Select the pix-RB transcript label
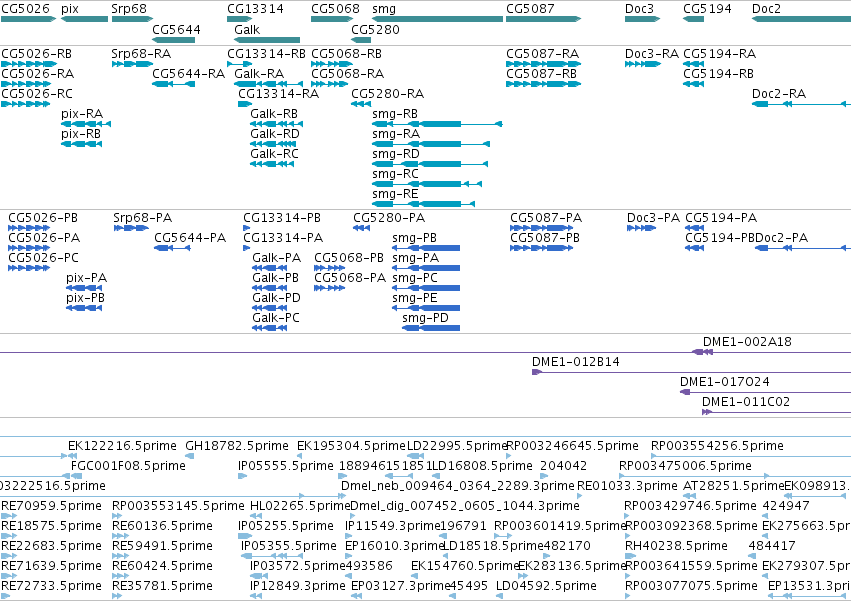The width and height of the screenshot is (851, 601). (x=81, y=134)
